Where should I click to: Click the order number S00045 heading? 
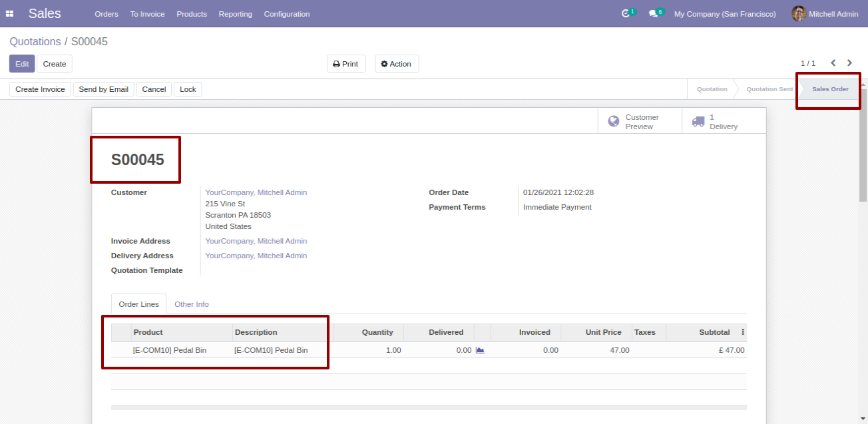(x=138, y=160)
